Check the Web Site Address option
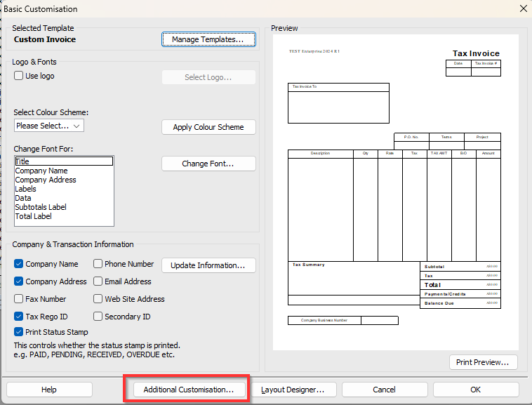Screen dimensions: 532x405 [x=98, y=299]
